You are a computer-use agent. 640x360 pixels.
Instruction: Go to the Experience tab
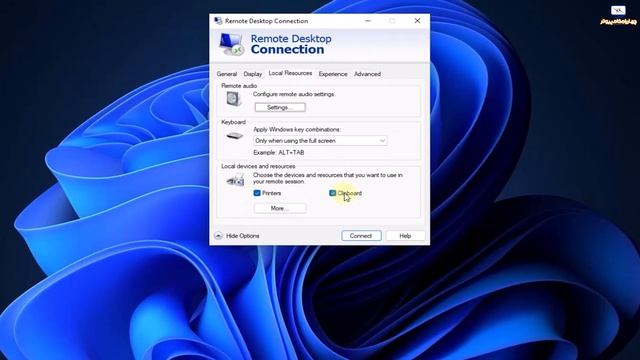(x=333, y=74)
